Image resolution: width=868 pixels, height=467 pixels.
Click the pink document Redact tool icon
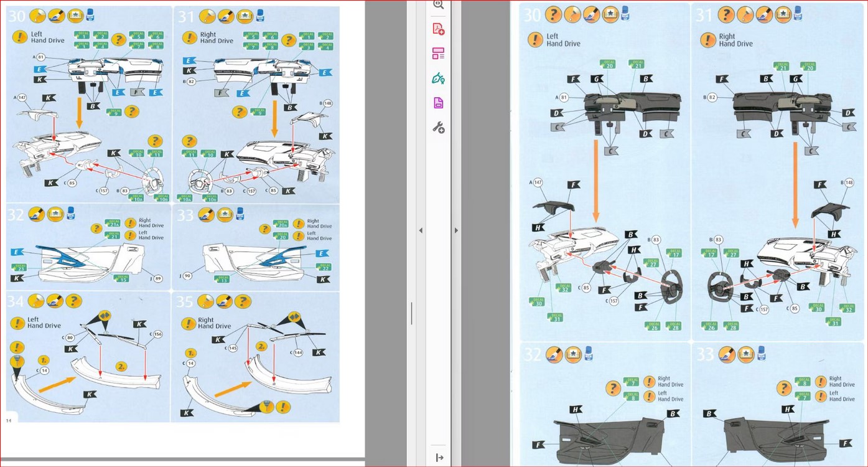[x=439, y=103]
